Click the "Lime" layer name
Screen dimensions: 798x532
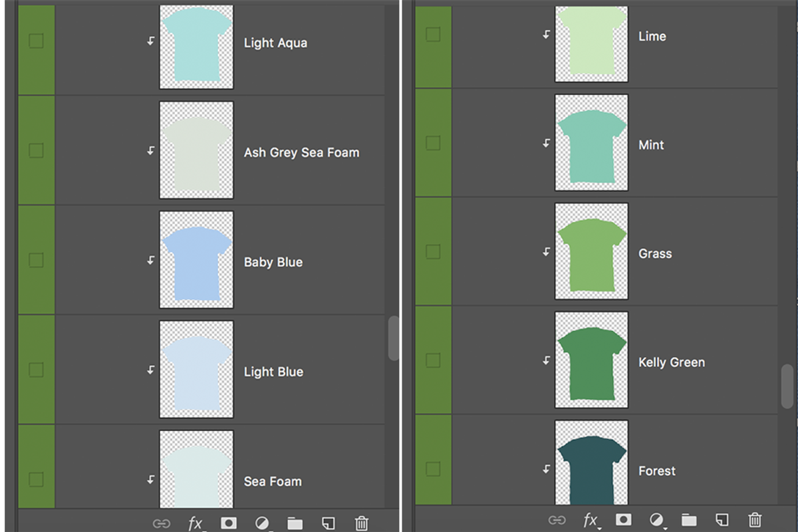coord(652,37)
